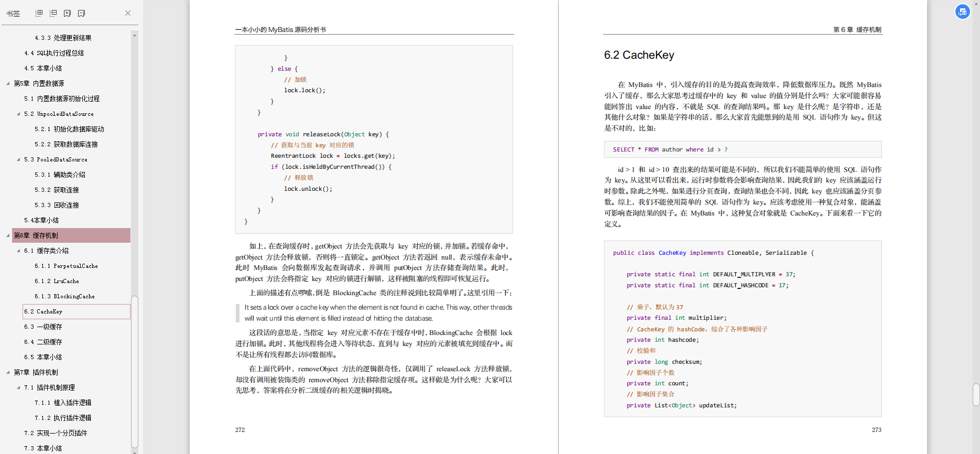Screen dimensions: 980x454
Task: Delete a bookmark using the bookmark-minus icon
Action: 81,13
